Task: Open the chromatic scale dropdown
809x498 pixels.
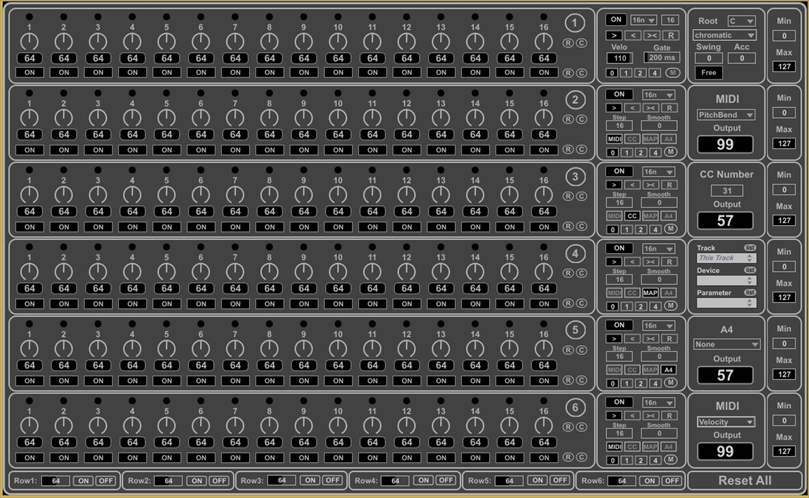Action: [725, 35]
